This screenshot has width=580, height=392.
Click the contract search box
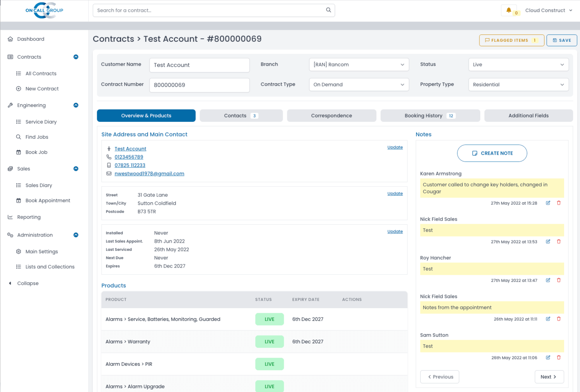214,10
